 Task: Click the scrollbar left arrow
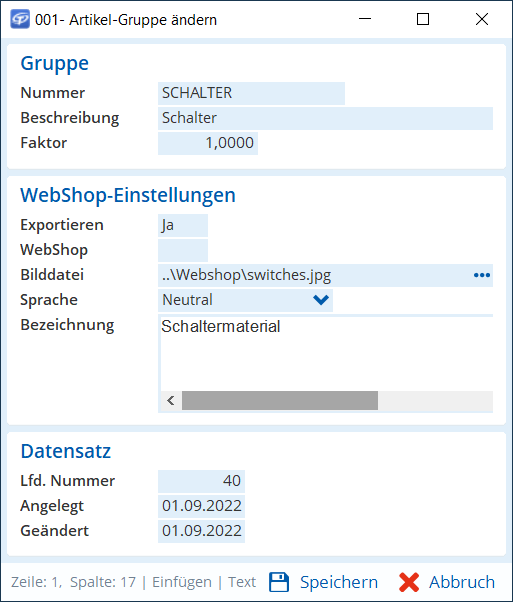point(171,401)
